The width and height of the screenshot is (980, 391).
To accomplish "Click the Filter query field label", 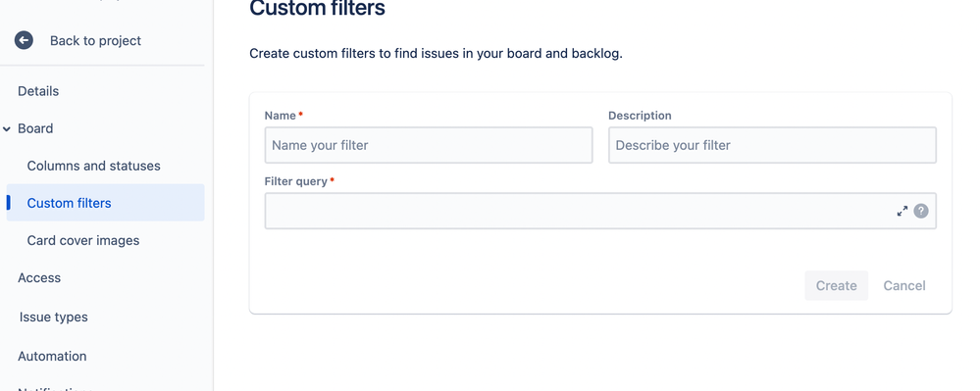I will 295,181.
